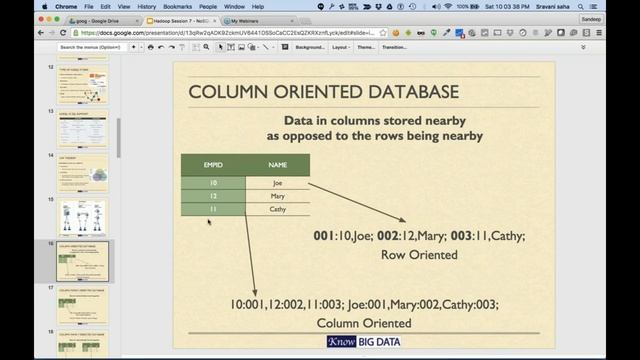Click the Hangouts green extension icon
Screen dimensions: 640x360
click(x=434, y=33)
